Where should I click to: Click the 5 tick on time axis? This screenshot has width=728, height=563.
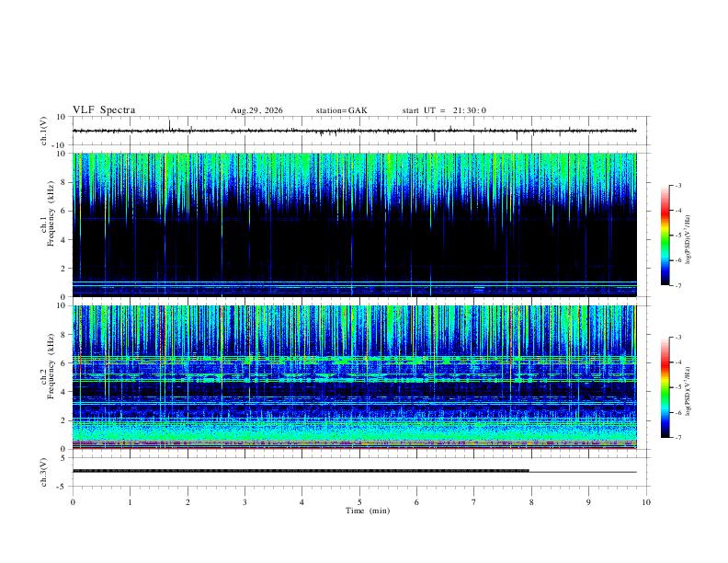[359, 502]
